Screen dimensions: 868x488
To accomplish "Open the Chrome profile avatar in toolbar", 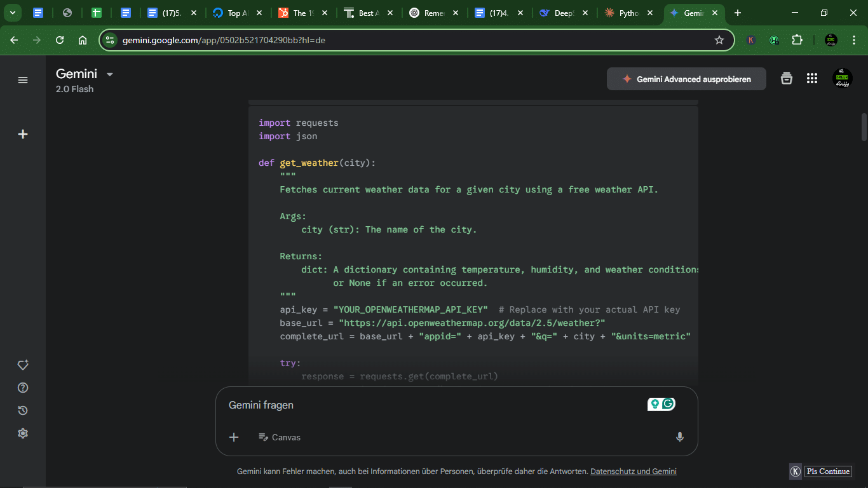I will pyautogui.click(x=831, y=40).
